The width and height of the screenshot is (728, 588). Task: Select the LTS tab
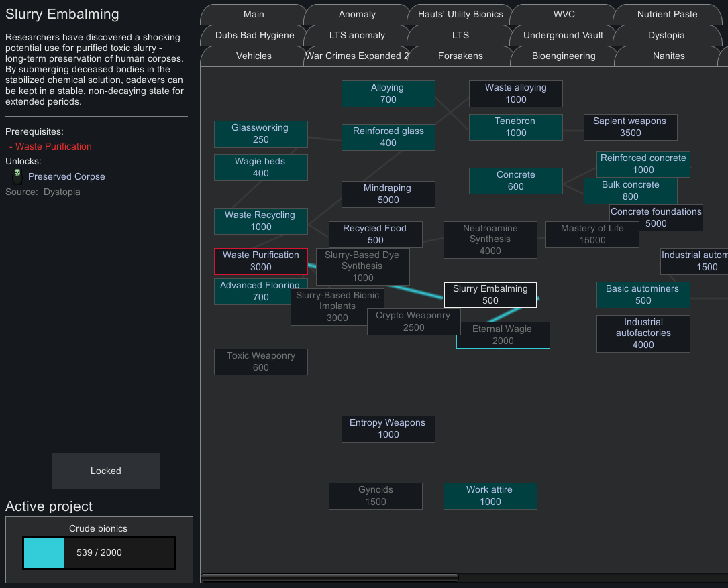[460, 36]
